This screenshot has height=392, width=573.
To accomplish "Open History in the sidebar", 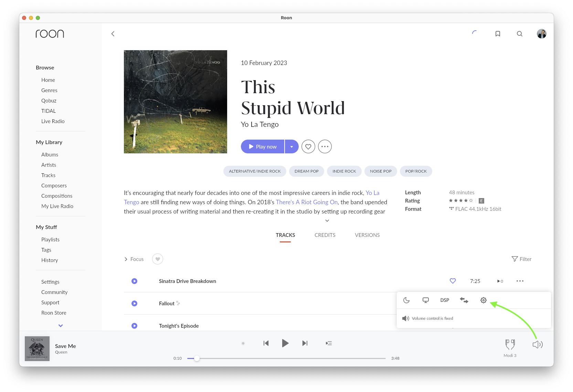I will (x=50, y=260).
